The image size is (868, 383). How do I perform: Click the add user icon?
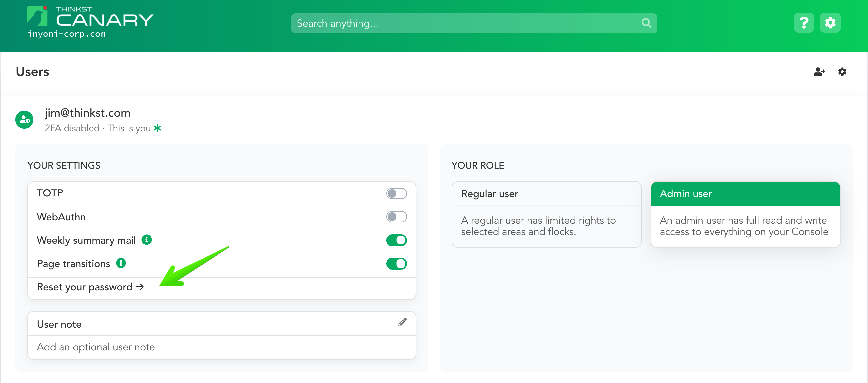(x=819, y=72)
